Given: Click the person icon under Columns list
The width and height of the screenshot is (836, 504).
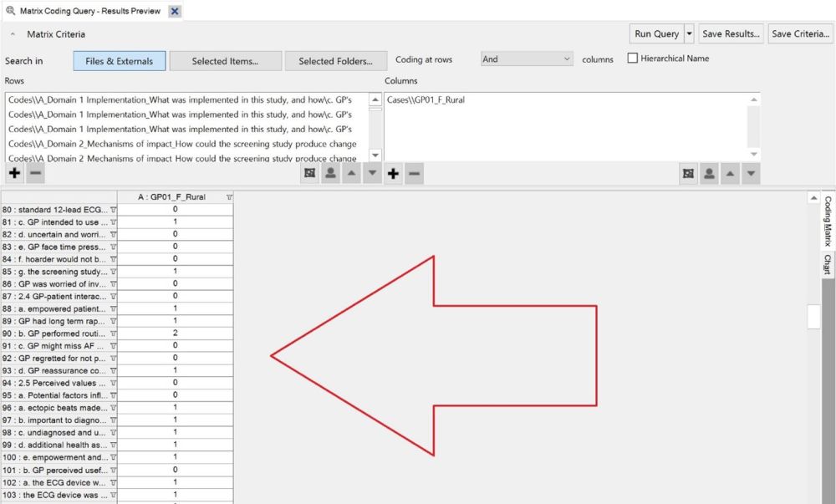Looking at the screenshot, I should pyautogui.click(x=709, y=173).
